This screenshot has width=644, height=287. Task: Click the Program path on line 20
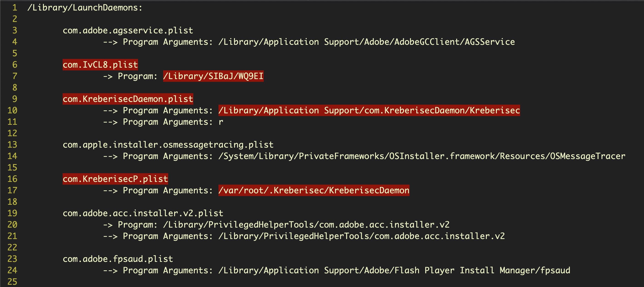pos(306,225)
